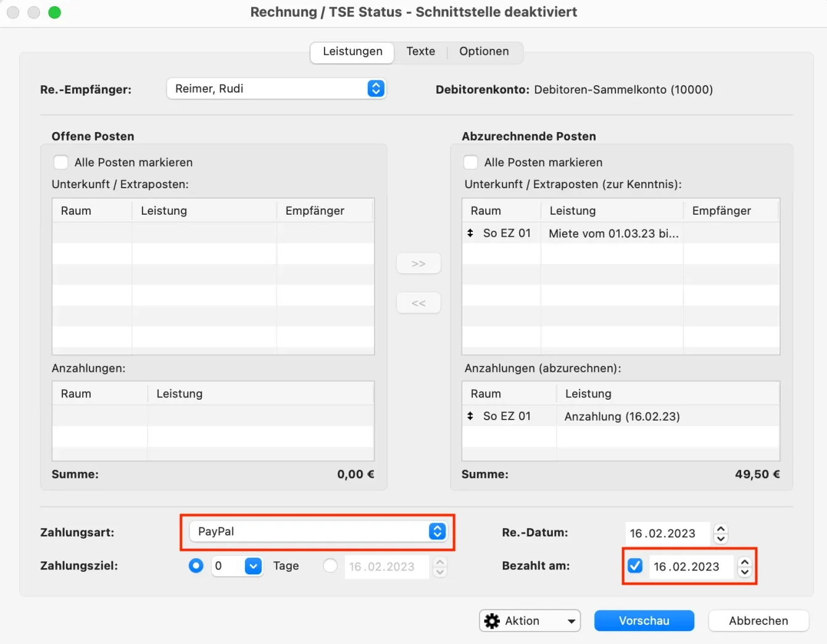Screen dimensions: 827x644
Task: Click the sort arrows icon beside Anzahlung row's So EZ 01
Action: click(x=470, y=416)
